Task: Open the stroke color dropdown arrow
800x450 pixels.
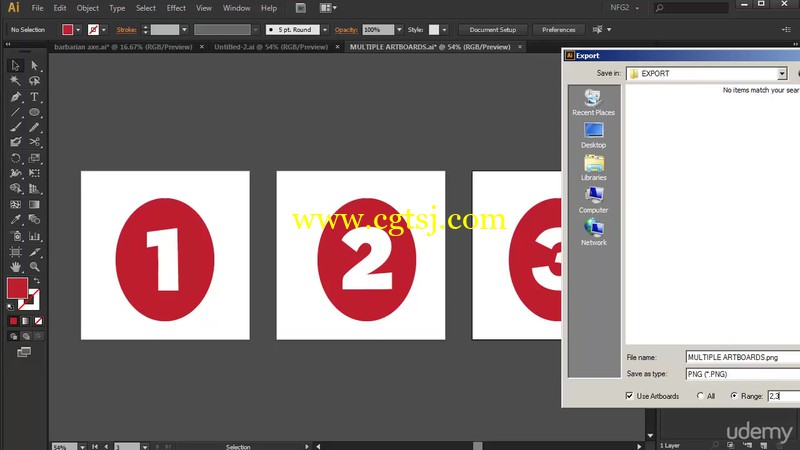Action: [104, 30]
